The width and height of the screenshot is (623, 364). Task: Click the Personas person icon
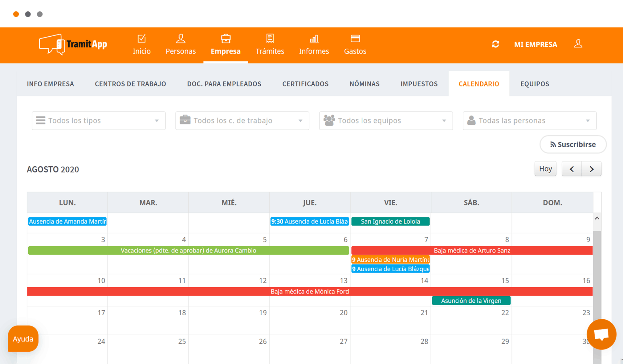(181, 39)
